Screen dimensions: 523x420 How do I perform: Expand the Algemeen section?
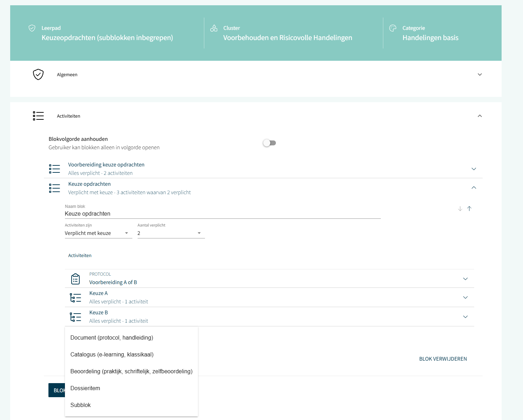[x=480, y=74]
